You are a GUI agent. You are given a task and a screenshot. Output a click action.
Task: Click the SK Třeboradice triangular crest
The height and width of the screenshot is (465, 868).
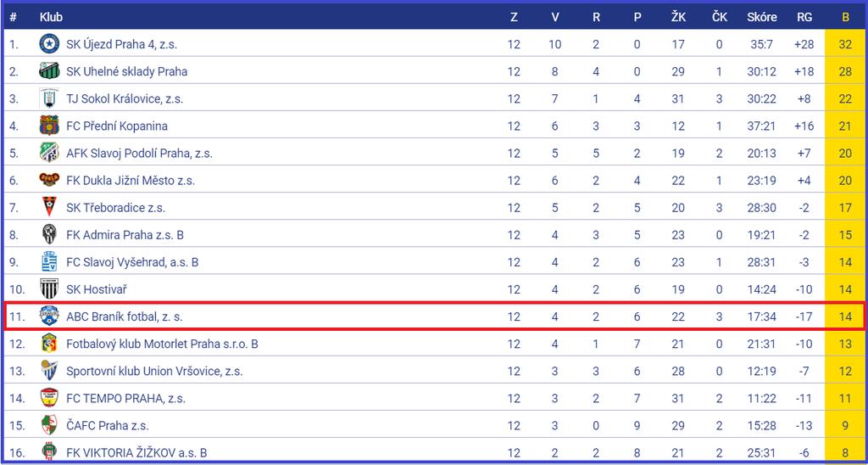tap(49, 207)
